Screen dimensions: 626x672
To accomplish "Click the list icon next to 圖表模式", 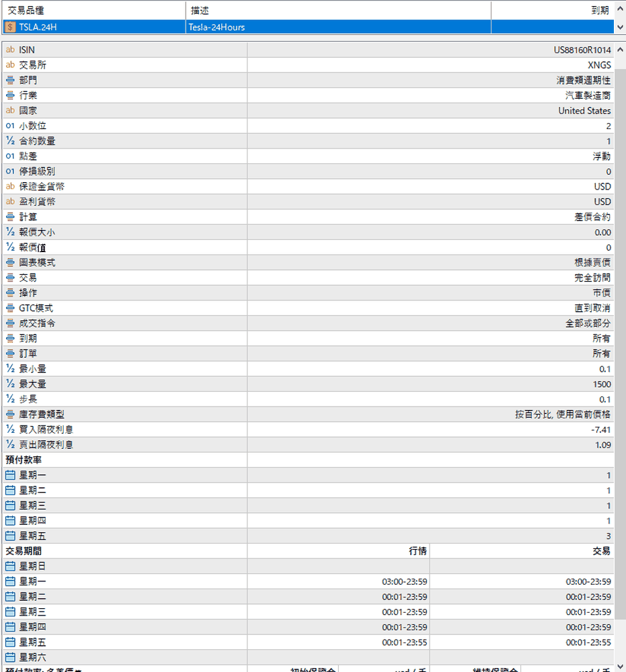I will click(x=10, y=262).
